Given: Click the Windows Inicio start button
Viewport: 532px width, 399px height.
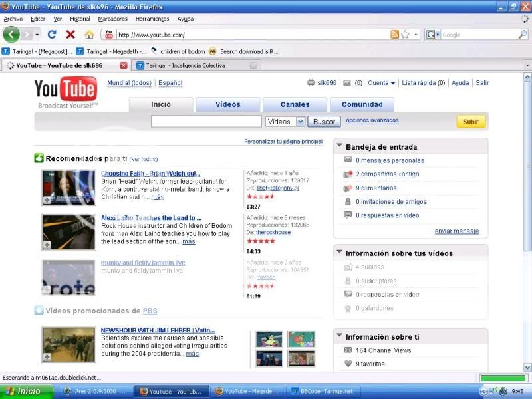Looking at the screenshot, I should [x=27, y=392].
